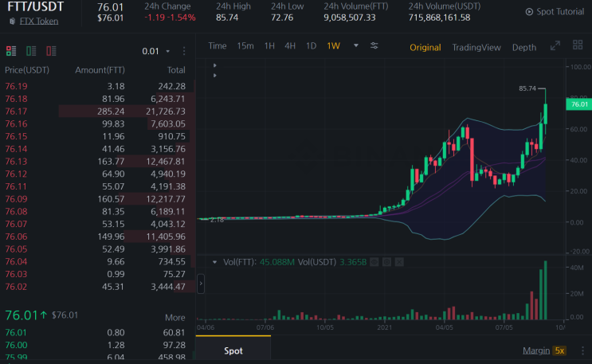Select the Time chart interval

(x=218, y=46)
